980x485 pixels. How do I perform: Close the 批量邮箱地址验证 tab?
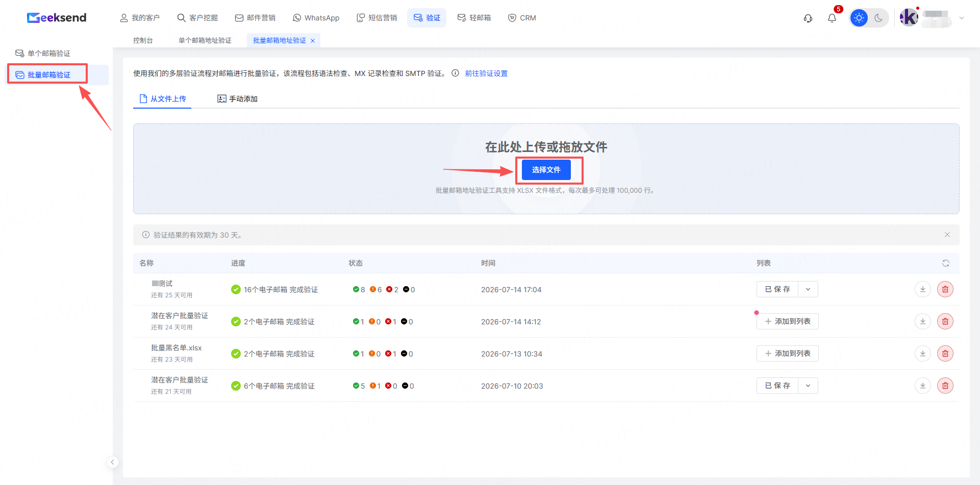click(313, 41)
